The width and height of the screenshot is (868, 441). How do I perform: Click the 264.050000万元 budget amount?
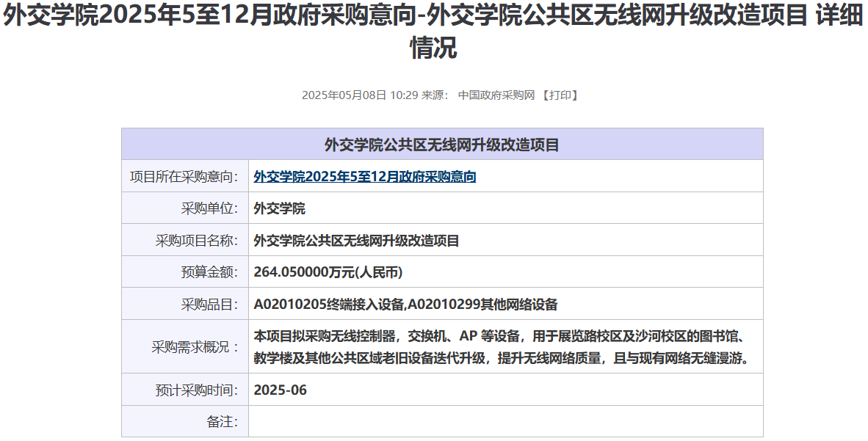pos(328,272)
